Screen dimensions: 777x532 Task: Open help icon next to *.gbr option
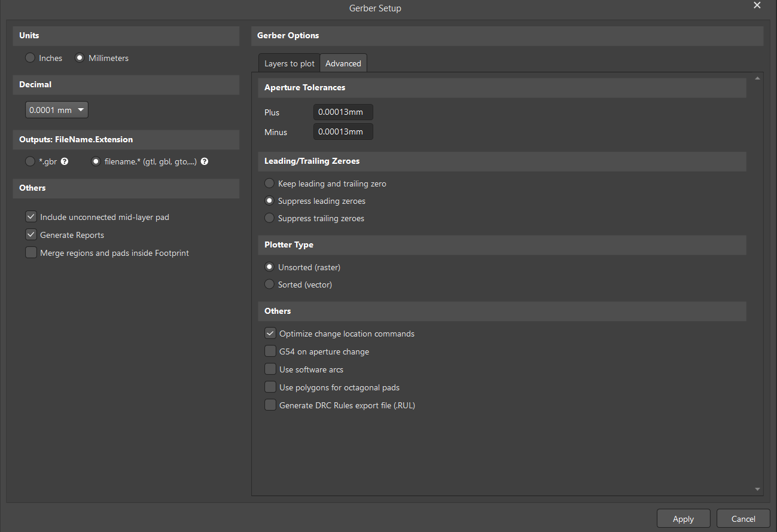coord(65,161)
